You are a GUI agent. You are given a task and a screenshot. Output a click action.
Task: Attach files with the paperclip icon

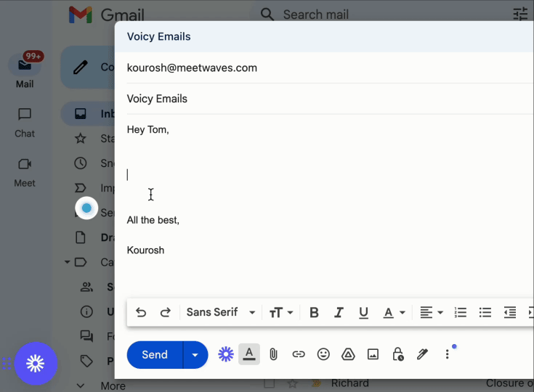pos(273,354)
